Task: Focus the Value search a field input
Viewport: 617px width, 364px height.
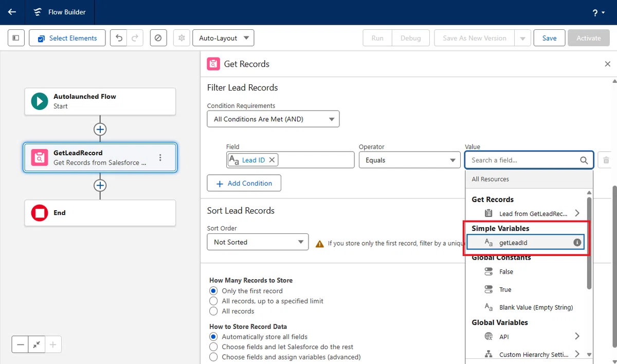Action: 529,160
